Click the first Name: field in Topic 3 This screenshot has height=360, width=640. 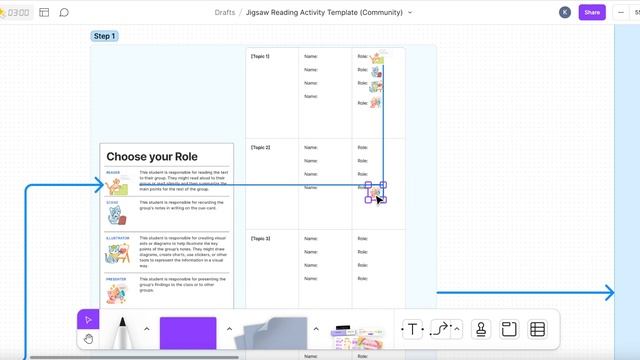point(311,238)
